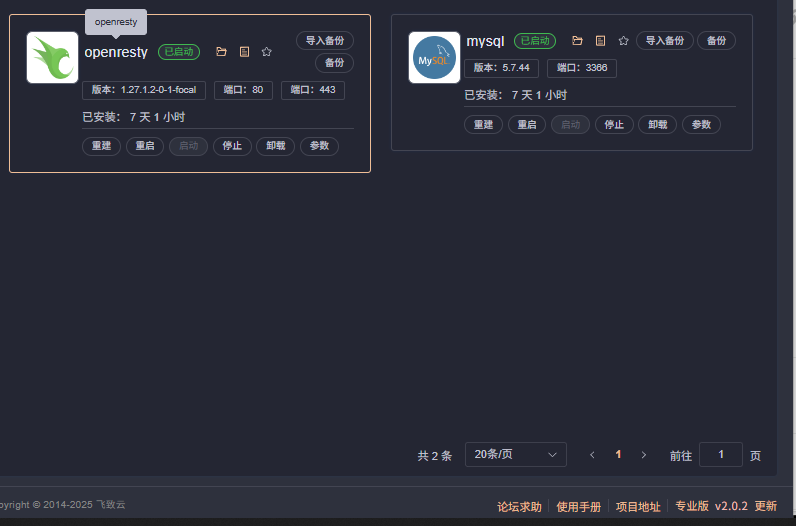The height and width of the screenshot is (526, 796).
Task: Open the openresty log document icon
Action: [x=244, y=52]
